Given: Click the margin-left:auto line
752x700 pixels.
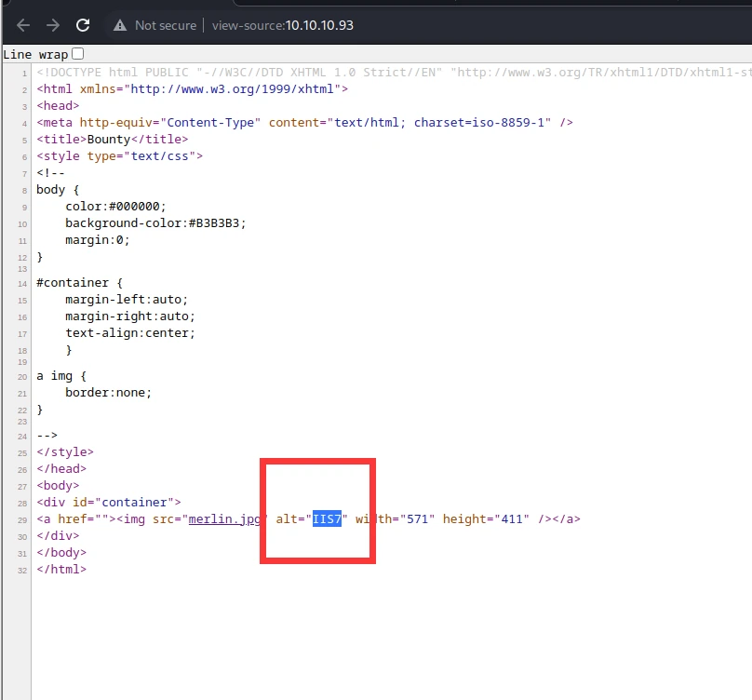Looking at the screenshot, I should pos(127,300).
